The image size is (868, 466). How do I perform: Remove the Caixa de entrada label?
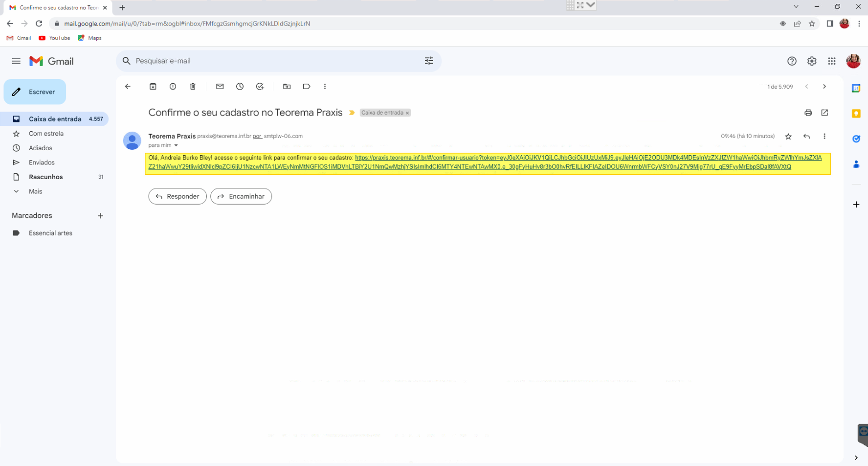tap(407, 113)
